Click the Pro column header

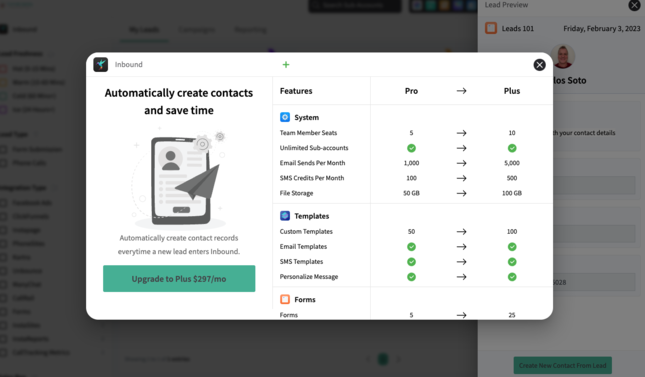[x=411, y=91]
